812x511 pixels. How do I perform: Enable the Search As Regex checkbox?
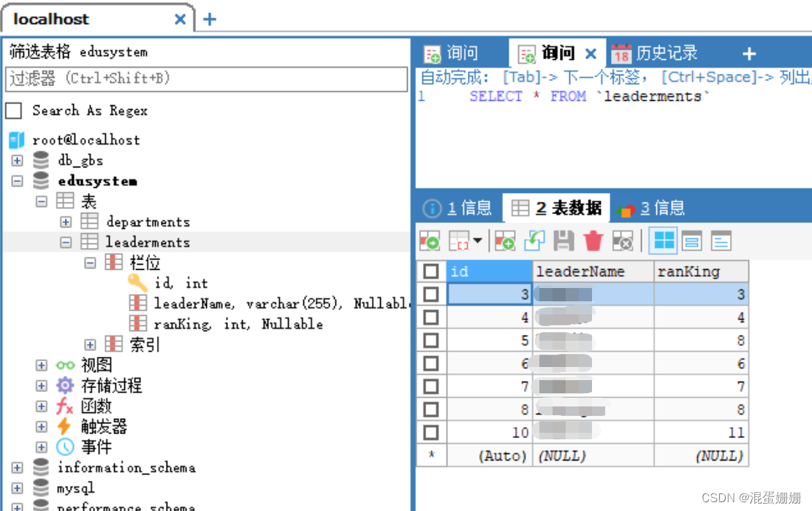coord(12,110)
